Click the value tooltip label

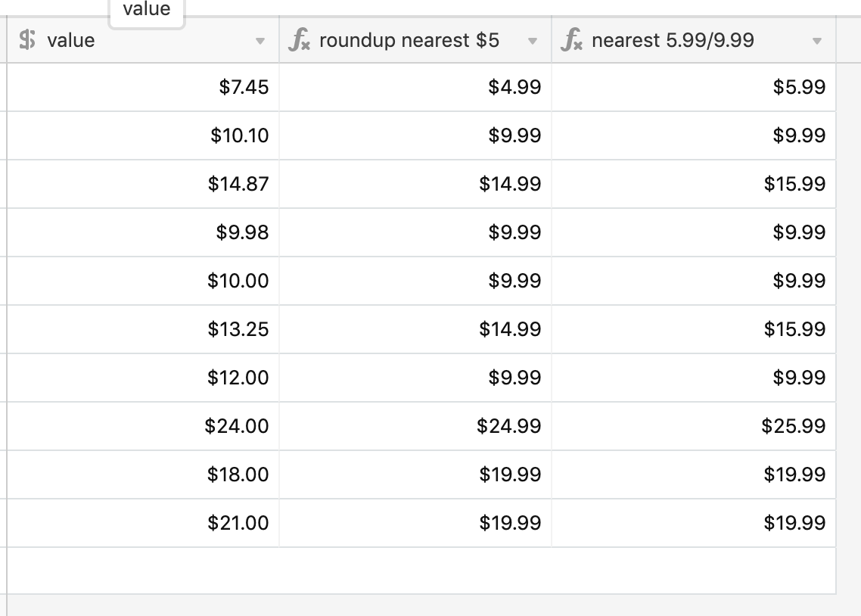[x=147, y=9]
